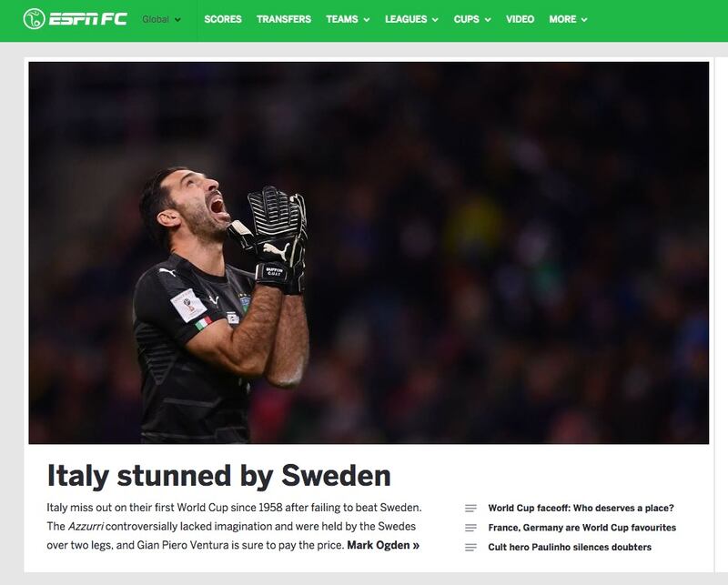Expand the More menu
This screenshot has height=585, width=728.
[568, 19]
